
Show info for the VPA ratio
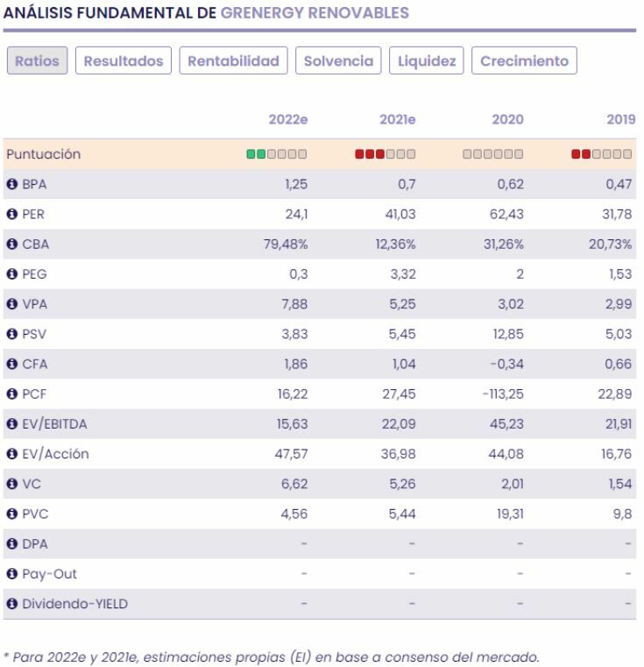point(13,304)
